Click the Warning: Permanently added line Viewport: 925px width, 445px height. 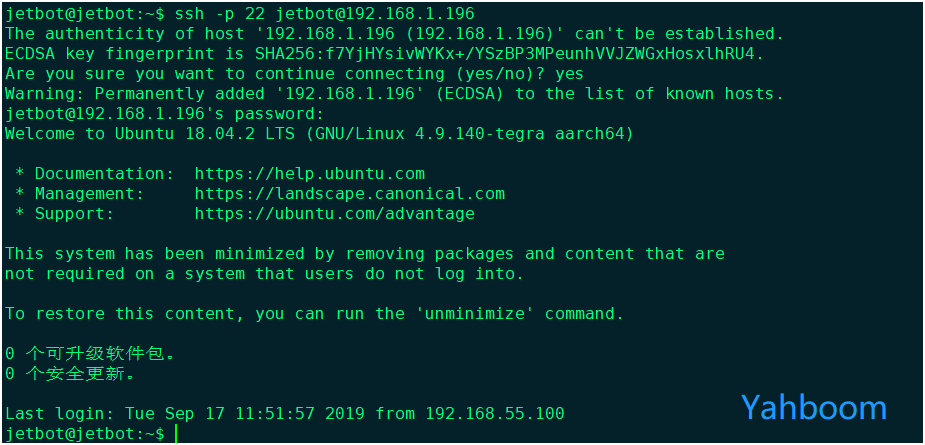(x=394, y=94)
